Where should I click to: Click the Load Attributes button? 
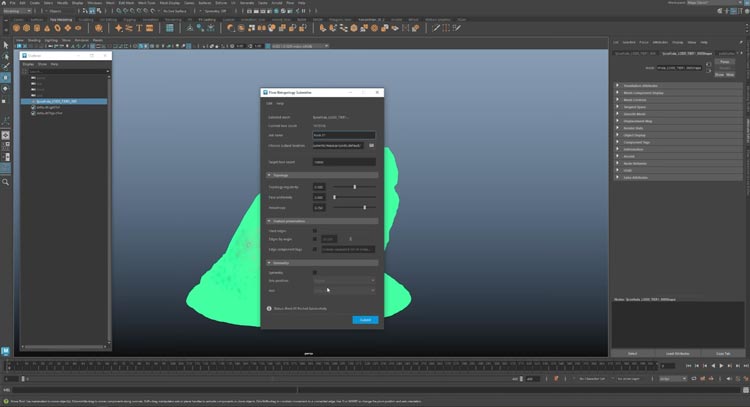[x=680, y=353]
